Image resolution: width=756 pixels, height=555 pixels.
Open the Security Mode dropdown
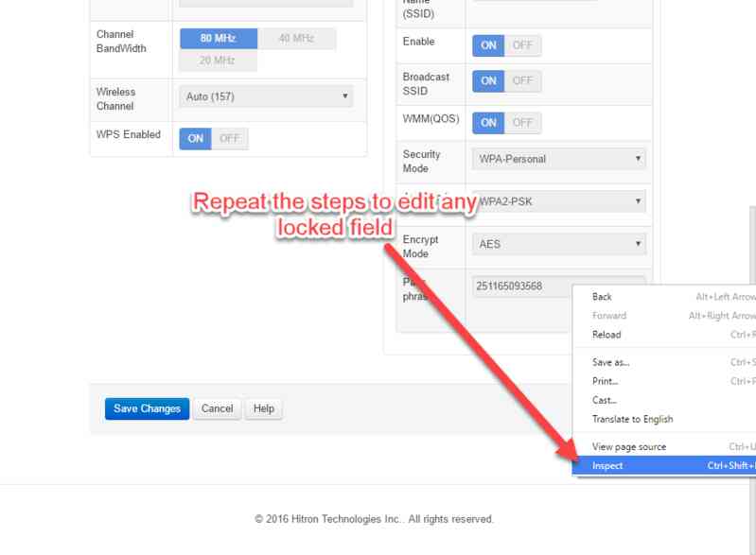tap(558, 159)
